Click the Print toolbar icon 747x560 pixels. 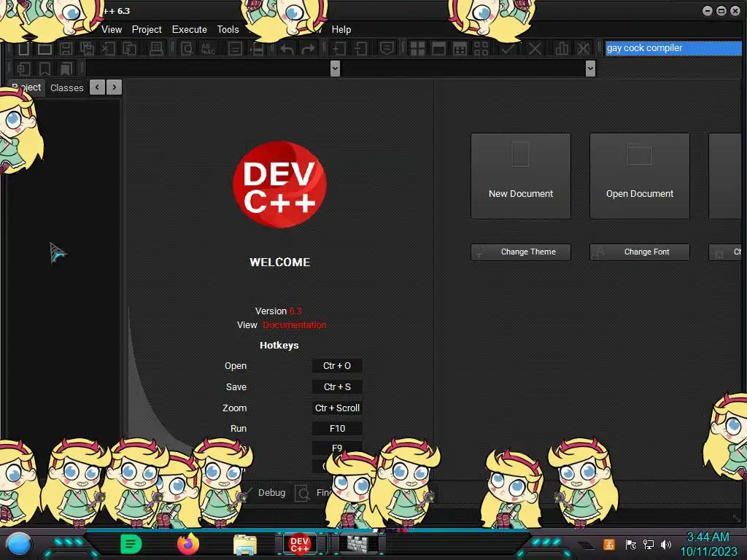(x=156, y=49)
